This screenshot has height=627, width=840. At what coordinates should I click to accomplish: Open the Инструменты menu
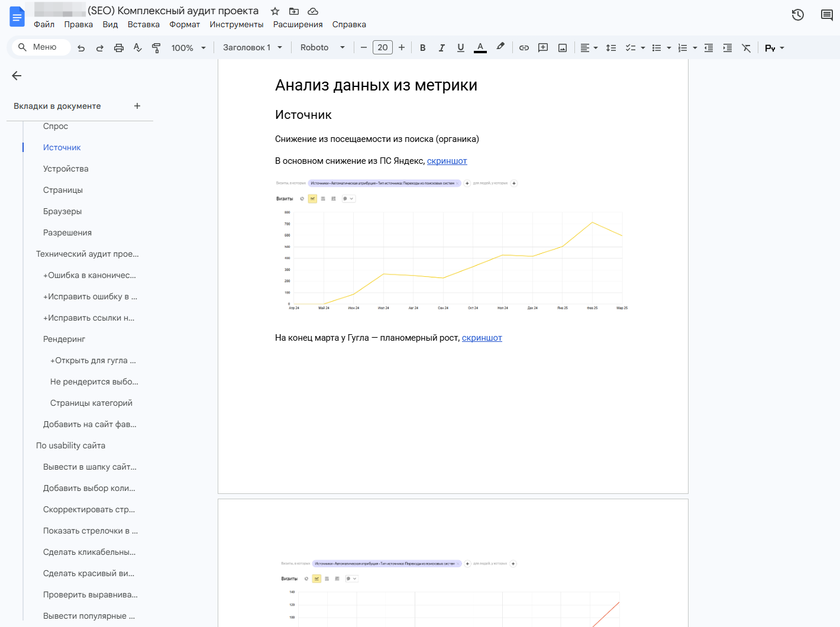[236, 24]
